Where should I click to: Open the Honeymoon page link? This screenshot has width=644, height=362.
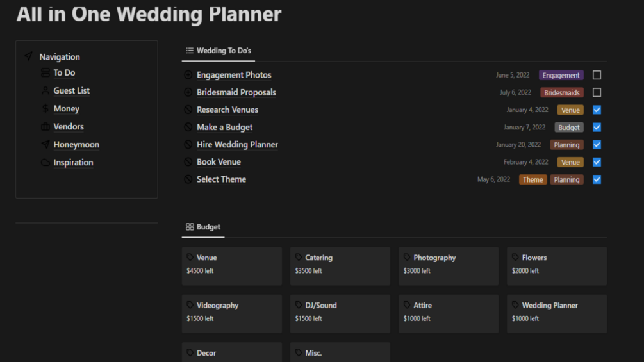[x=76, y=145]
